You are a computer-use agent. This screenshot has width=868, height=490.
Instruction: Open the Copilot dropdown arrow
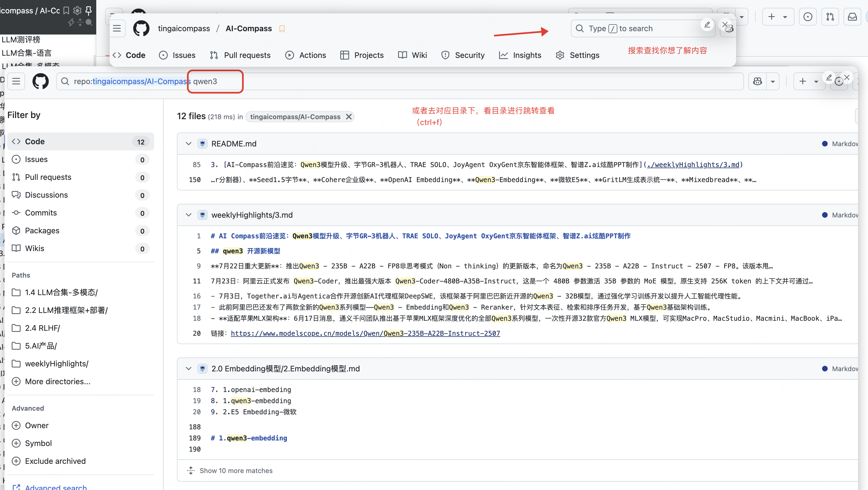click(773, 81)
